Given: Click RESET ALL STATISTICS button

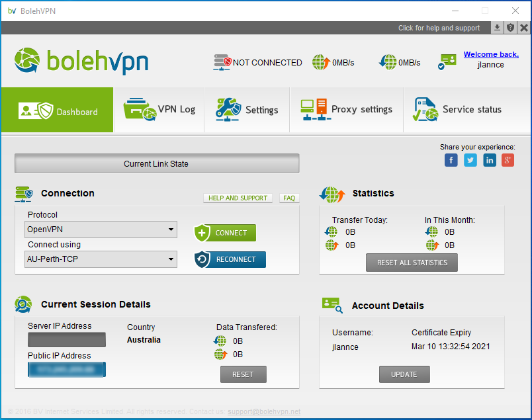Looking at the screenshot, I should pos(412,263).
